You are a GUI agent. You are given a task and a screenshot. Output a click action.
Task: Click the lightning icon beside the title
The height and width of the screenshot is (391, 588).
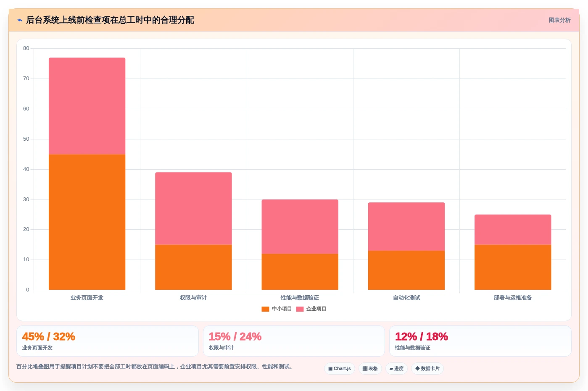coord(20,20)
